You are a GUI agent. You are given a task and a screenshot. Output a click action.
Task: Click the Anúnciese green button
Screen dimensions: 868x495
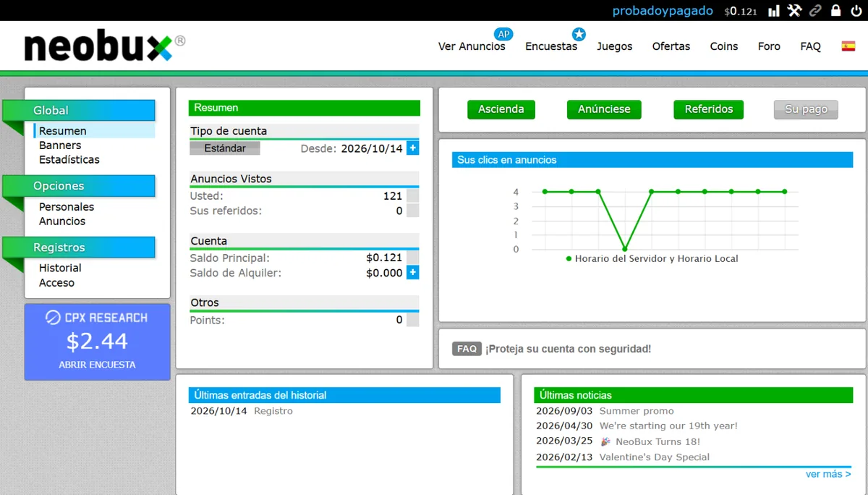click(604, 109)
